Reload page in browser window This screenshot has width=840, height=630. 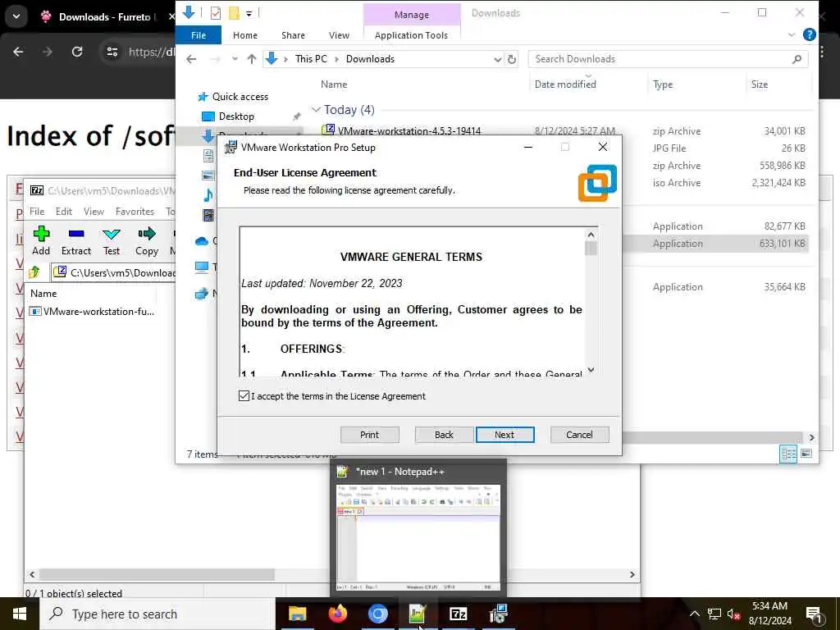77,52
